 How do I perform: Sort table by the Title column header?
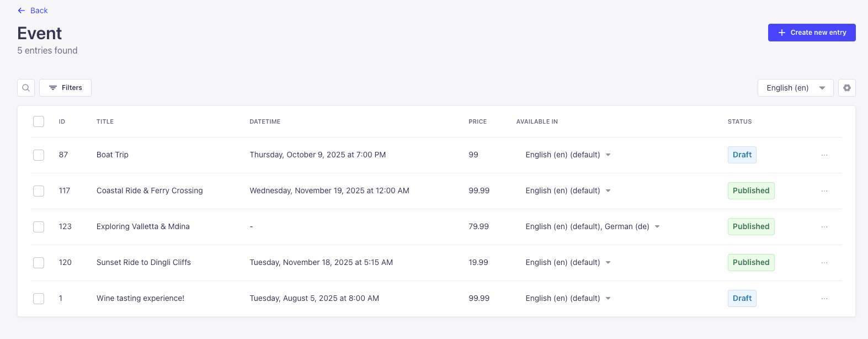(105, 121)
